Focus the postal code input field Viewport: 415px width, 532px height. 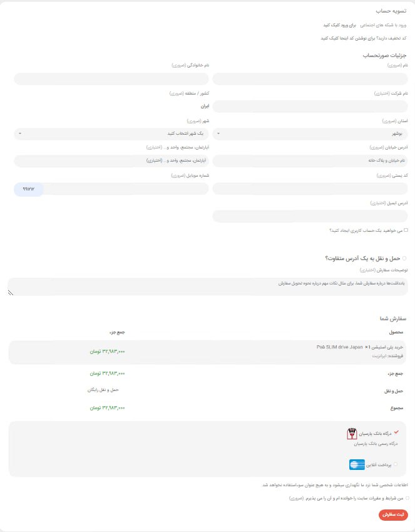[x=310, y=189]
